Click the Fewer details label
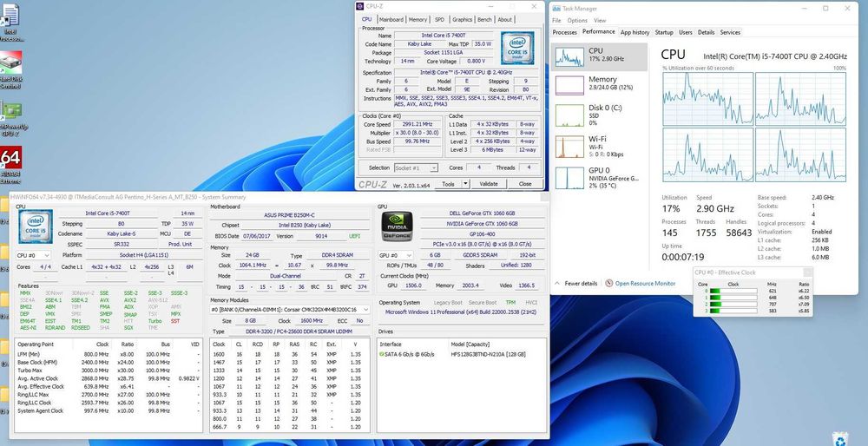This screenshot has height=446, width=868. pyautogui.click(x=581, y=284)
